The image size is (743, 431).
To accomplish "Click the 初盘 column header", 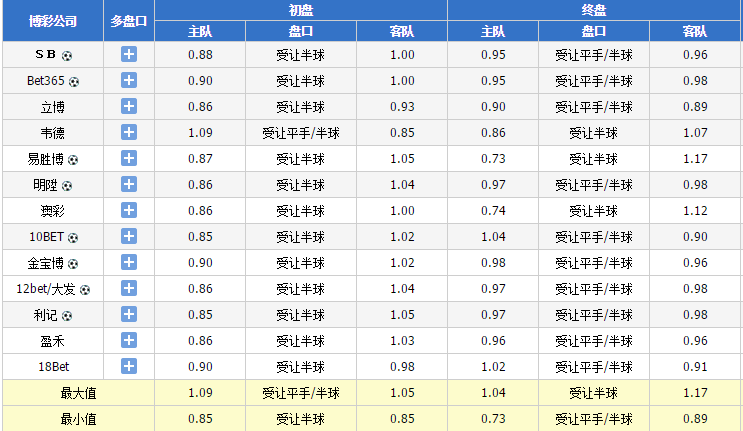I will tap(301, 10).
